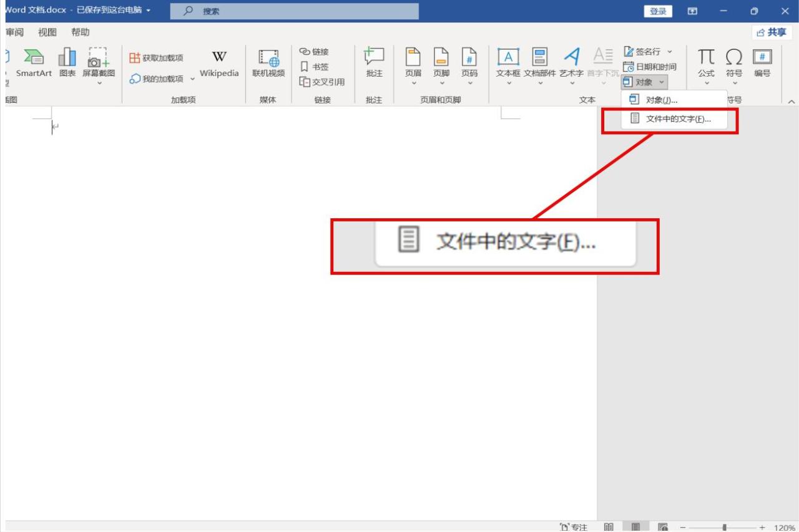The width and height of the screenshot is (799, 532).
Task: Switch to 阅读模式 in the status bar
Action: [609, 526]
